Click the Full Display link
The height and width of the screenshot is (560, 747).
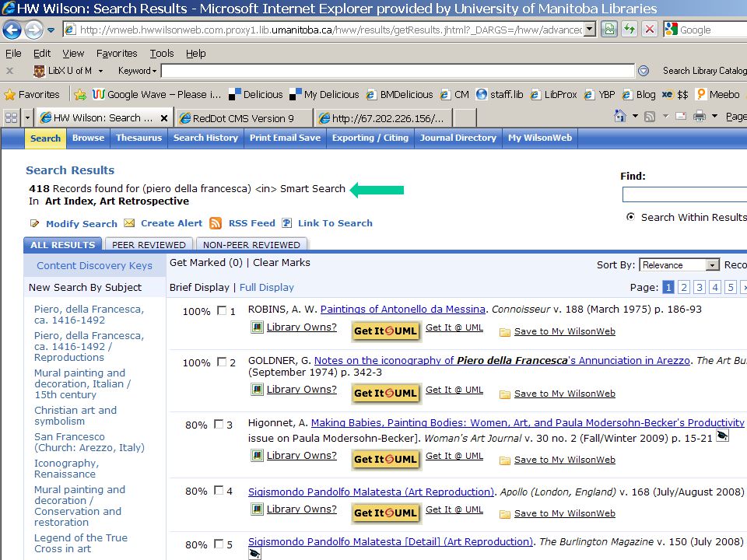267,287
